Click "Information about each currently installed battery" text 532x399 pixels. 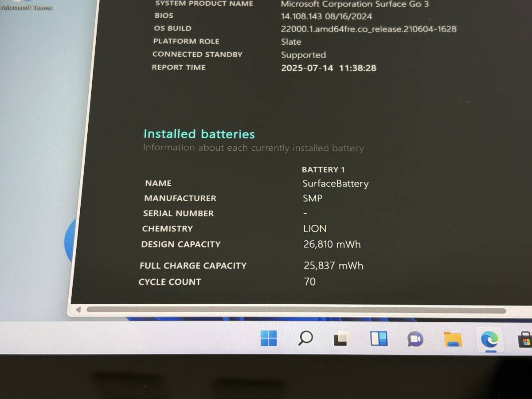click(x=253, y=148)
